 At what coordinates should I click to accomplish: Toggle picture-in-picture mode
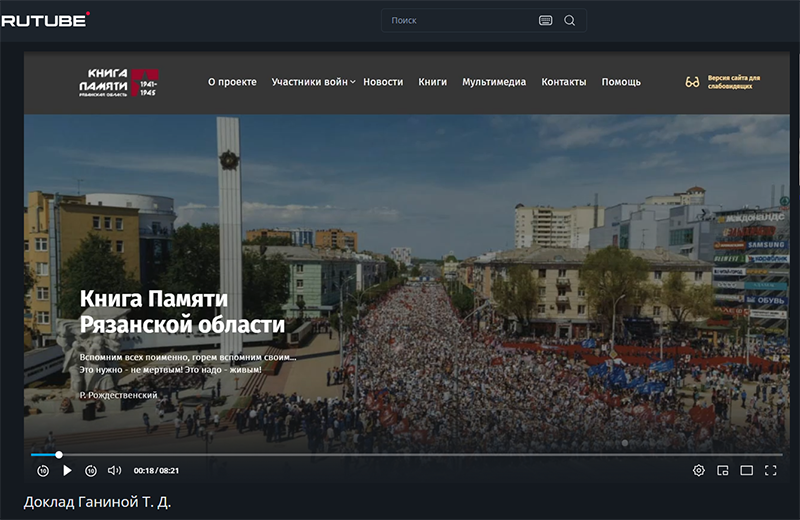click(x=723, y=470)
